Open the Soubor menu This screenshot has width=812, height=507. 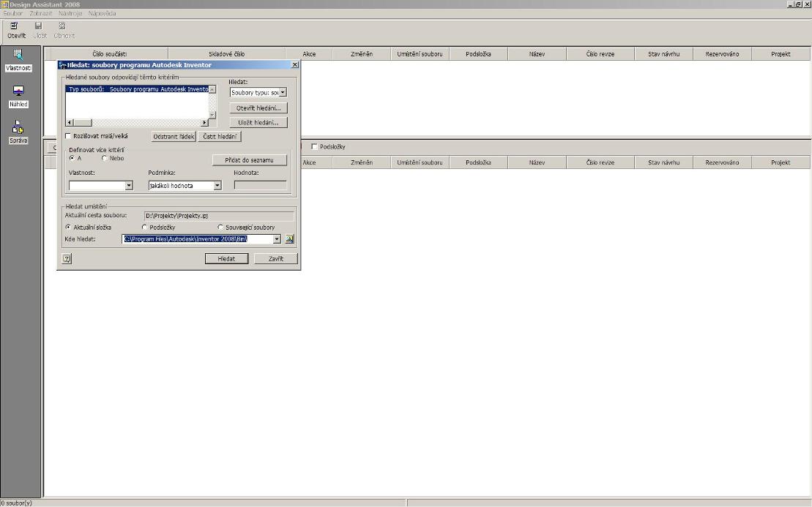12,13
